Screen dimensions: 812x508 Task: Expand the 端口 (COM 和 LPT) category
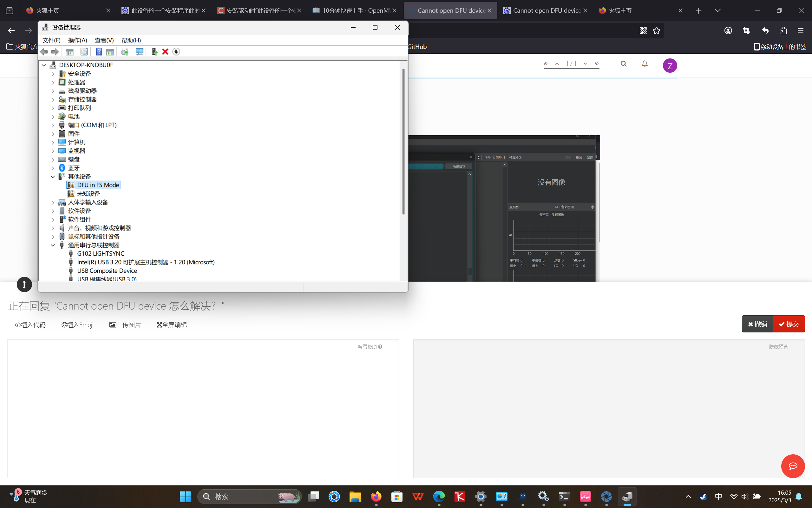click(x=53, y=125)
